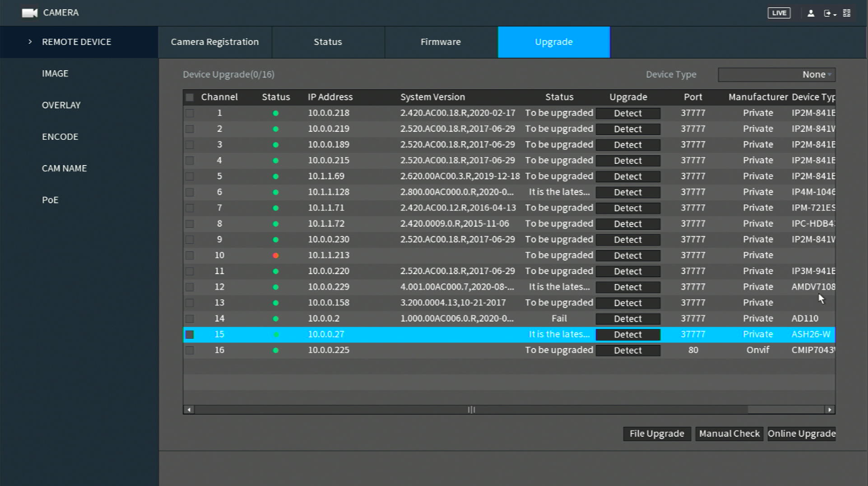Click the Manual Check button

[x=729, y=434]
